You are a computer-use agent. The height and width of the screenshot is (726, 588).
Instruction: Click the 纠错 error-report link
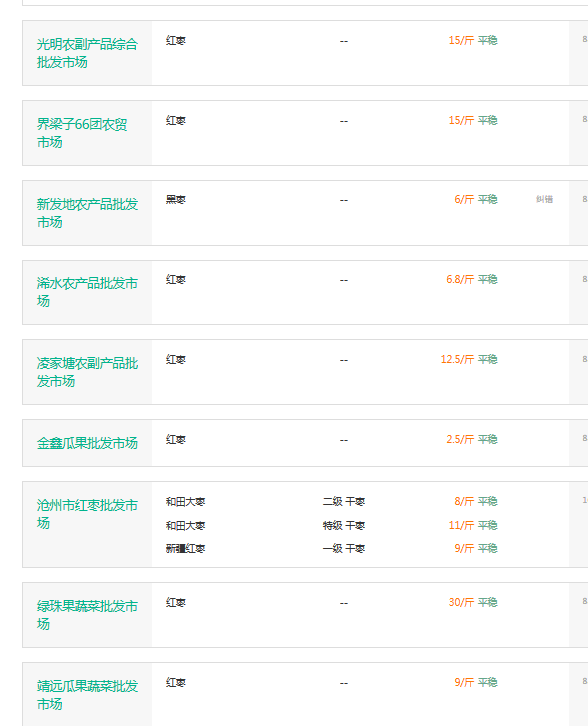(544, 199)
